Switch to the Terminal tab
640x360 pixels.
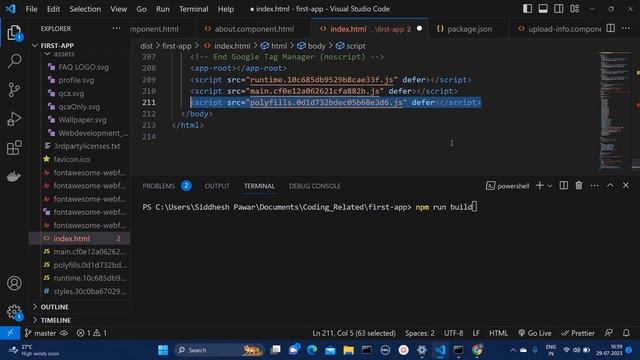[x=259, y=186]
